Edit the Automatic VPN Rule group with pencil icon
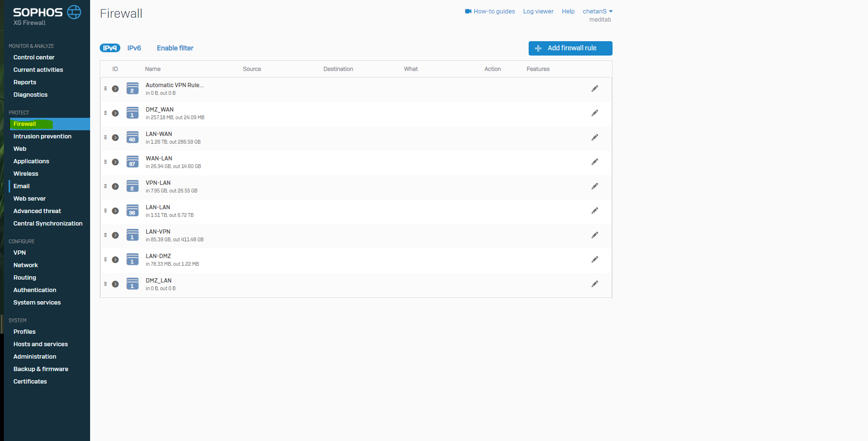 pos(595,89)
